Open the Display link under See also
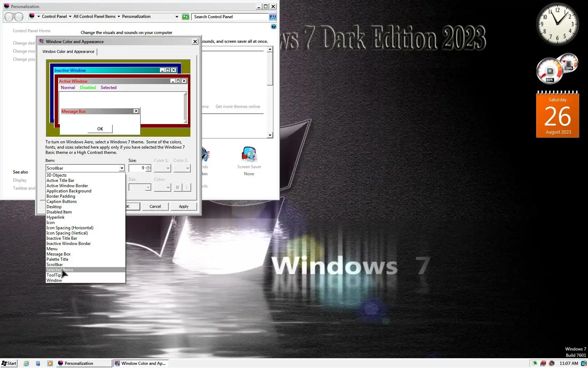The width and height of the screenshot is (588, 368). [x=20, y=180]
